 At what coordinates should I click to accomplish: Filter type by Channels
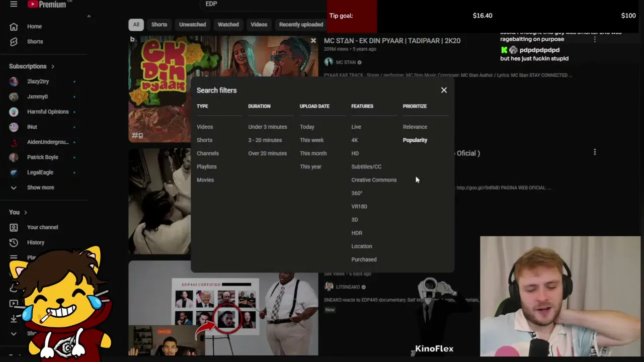click(x=208, y=153)
